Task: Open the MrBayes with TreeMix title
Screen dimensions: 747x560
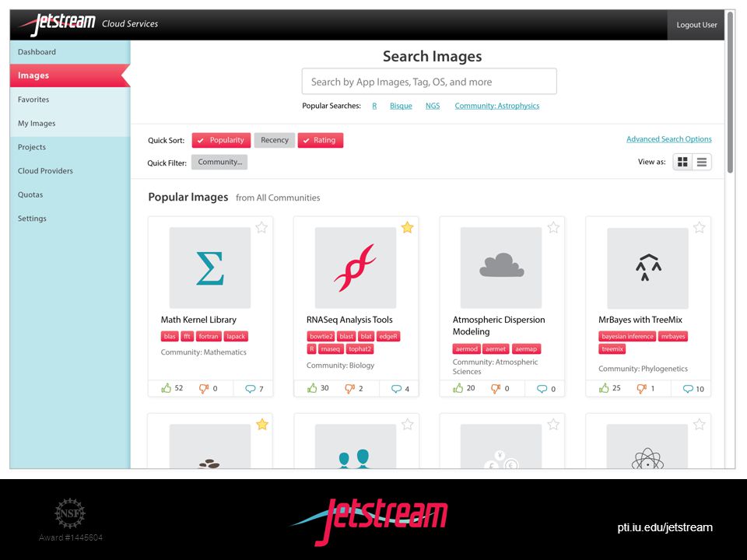Action: [x=640, y=320]
